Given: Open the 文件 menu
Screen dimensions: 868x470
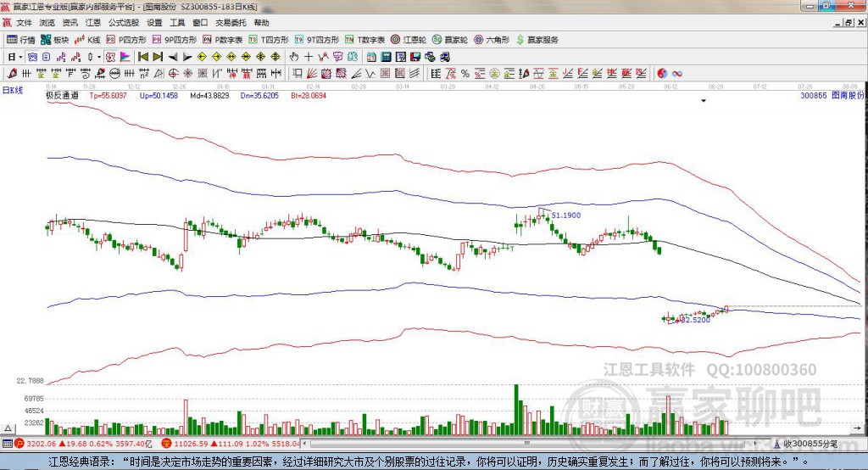Looking at the screenshot, I should pyautogui.click(x=24, y=23).
